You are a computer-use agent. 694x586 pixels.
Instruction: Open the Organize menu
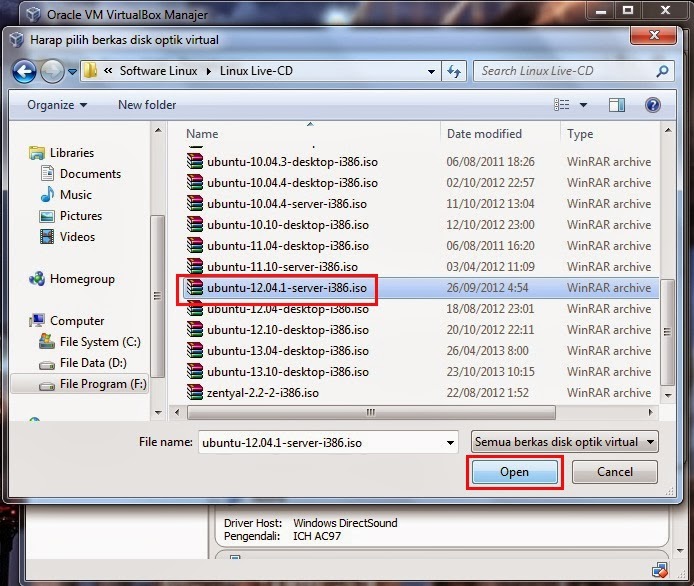coord(57,105)
